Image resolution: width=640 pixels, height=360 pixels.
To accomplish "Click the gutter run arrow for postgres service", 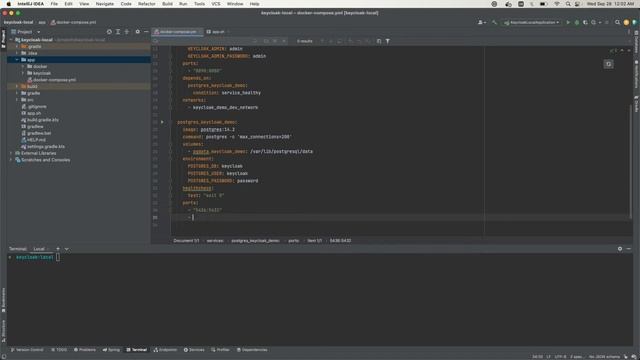I will [162, 122].
